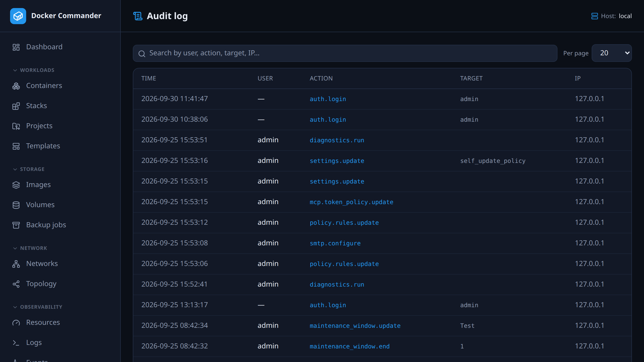
Task: Click the self_update_policy target cell
Action: click(x=493, y=161)
